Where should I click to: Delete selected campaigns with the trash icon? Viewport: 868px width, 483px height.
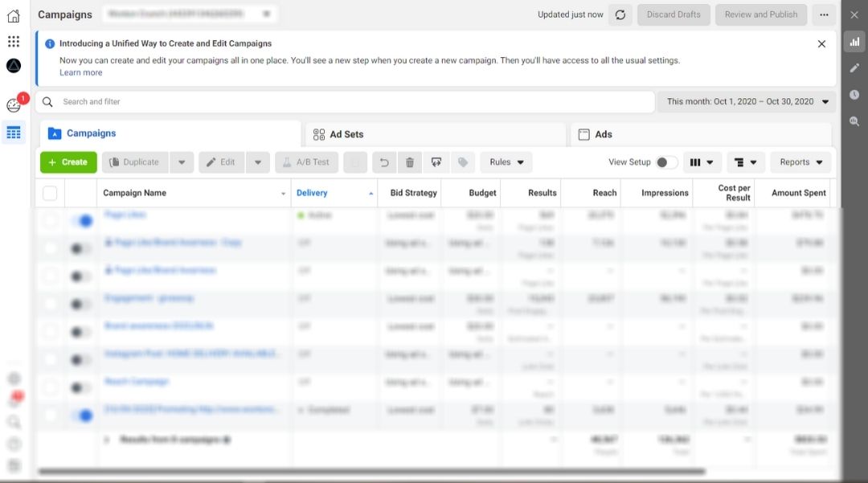(410, 162)
